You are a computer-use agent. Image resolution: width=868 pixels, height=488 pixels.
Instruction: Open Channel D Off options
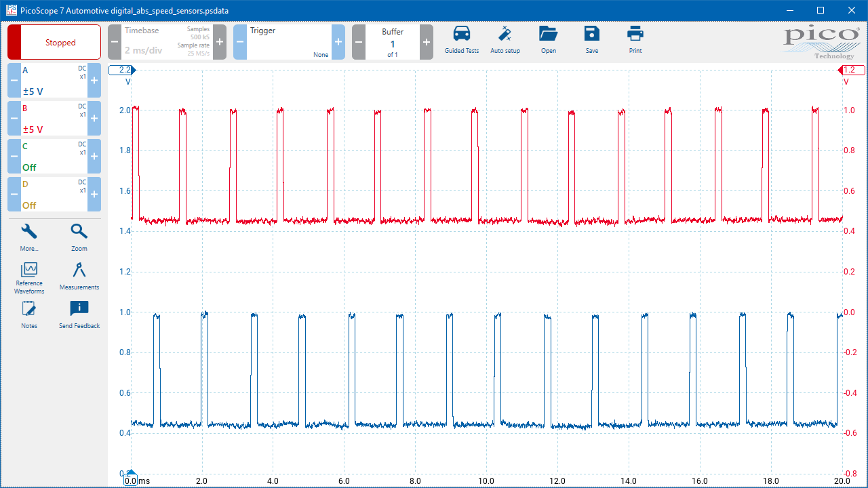click(x=54, y=195)
